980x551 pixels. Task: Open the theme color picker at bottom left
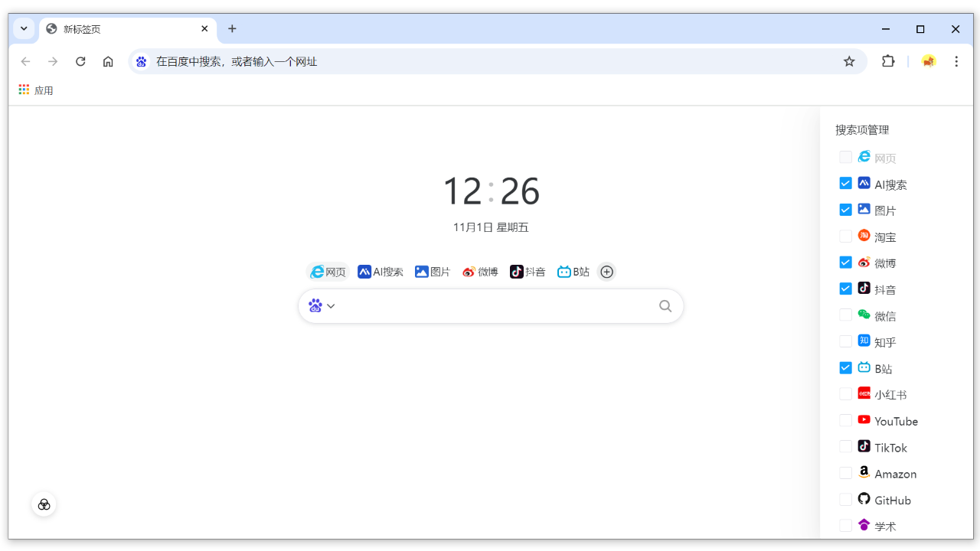(x=44, y=504)
